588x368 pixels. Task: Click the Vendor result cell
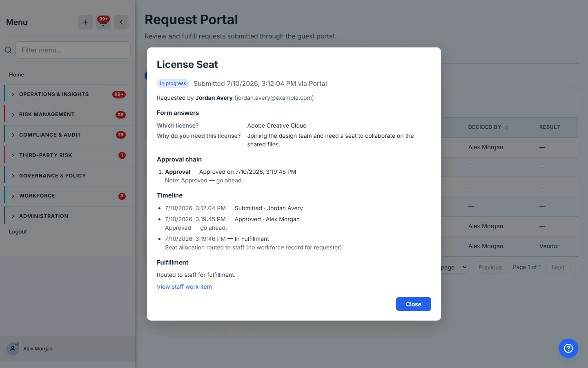coord(549,246)
